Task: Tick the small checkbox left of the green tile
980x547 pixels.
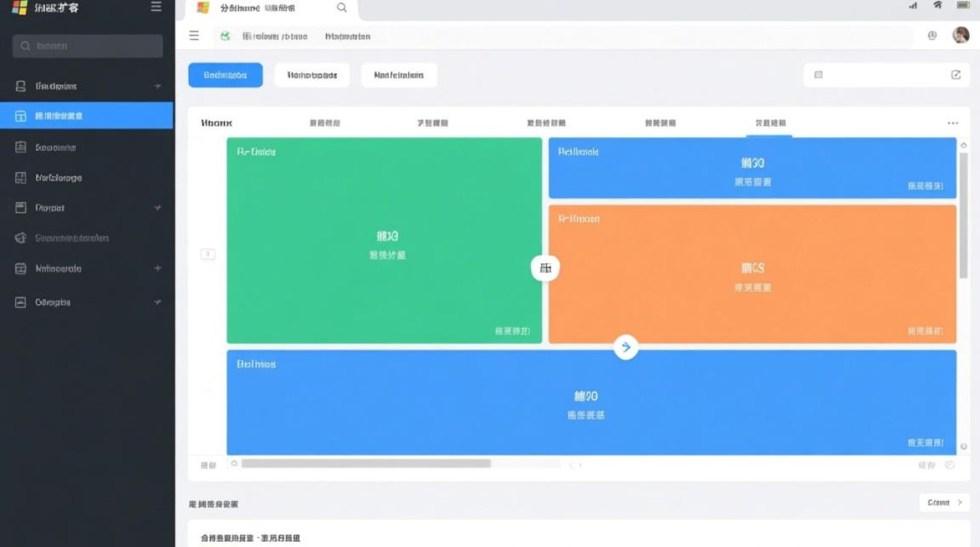Action: pyautogui.click(x=208, y=255)
